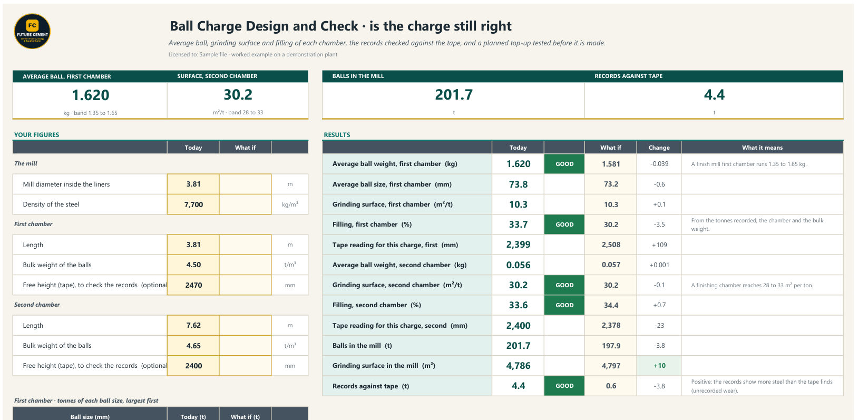Click the 4,786 grinding surface value
This screenshot has width=868, height=420.
coord(518,366)
